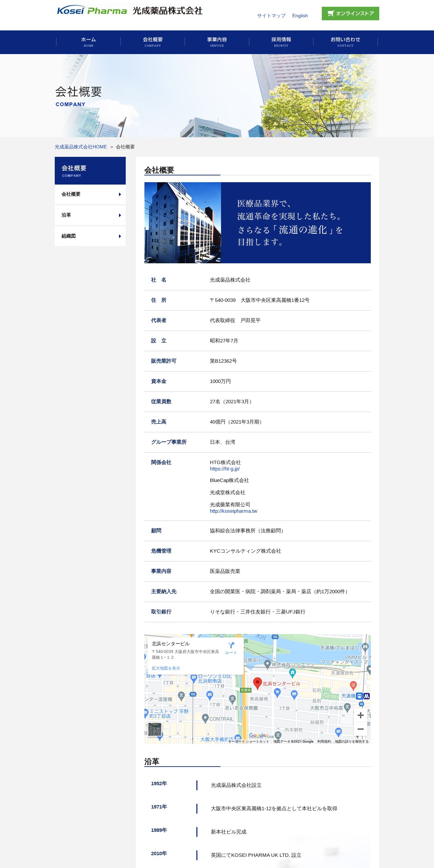Click the shopping cart marker on map
434x868 pixels.
click(x=278, y=692)
